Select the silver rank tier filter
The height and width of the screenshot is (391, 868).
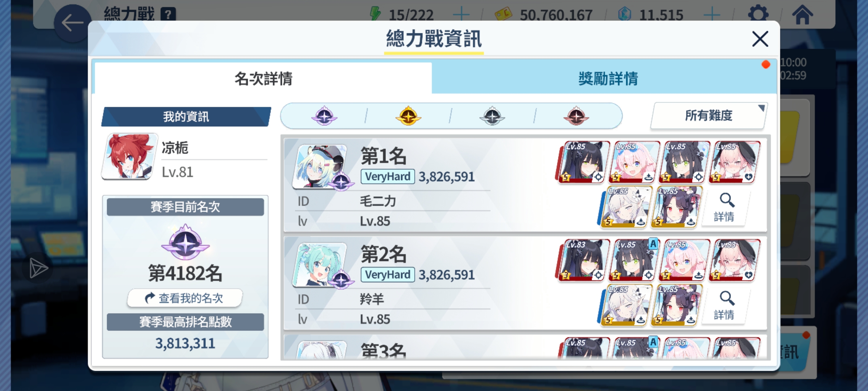(492, 116)
